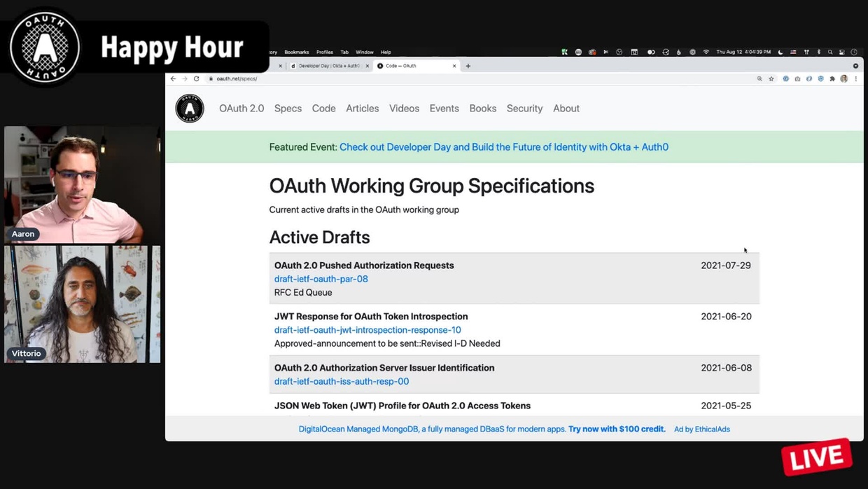The width and height of the screenshot is (868, 489).
Task: Click the OAuth 2.0 Pushed Authorization Requests title
Action: point(364,266)
